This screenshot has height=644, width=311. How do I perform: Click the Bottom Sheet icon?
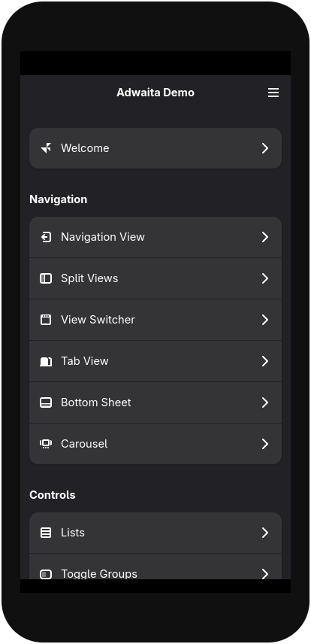click(x=46, y=402)
